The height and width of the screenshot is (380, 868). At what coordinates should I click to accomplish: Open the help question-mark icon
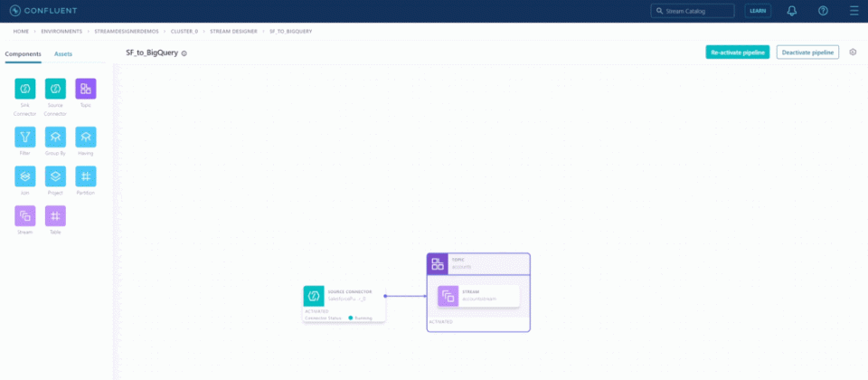(x=823, y=11)
